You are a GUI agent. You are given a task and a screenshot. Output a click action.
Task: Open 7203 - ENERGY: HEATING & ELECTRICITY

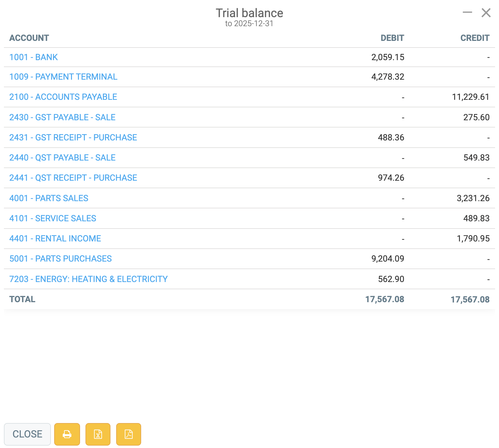88,279
